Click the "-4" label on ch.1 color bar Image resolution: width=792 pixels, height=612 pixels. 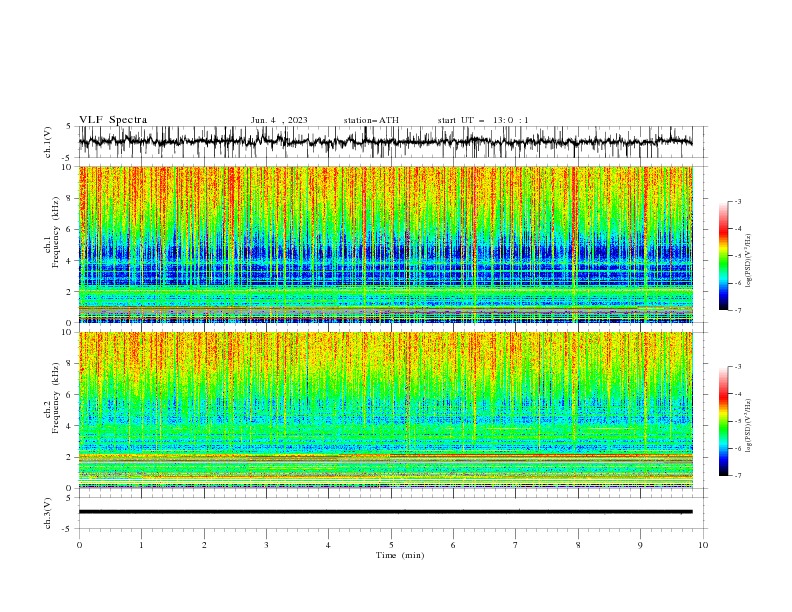(x=738, y=229)
